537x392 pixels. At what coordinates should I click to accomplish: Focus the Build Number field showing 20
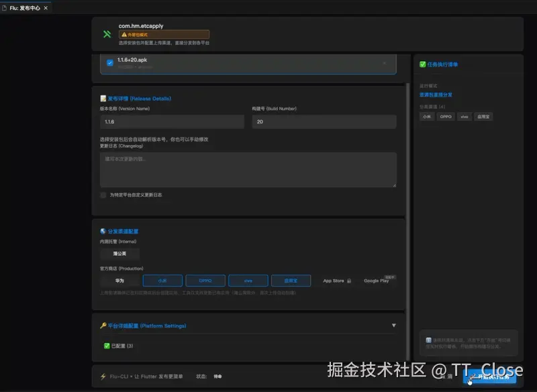click(324, 122)
